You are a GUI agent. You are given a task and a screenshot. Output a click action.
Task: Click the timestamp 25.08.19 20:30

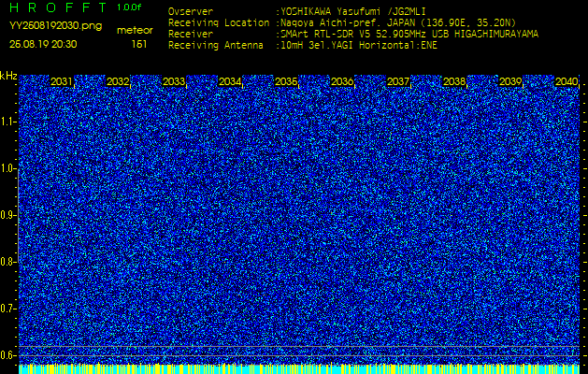pyautogui.click(x=43, y=44)
